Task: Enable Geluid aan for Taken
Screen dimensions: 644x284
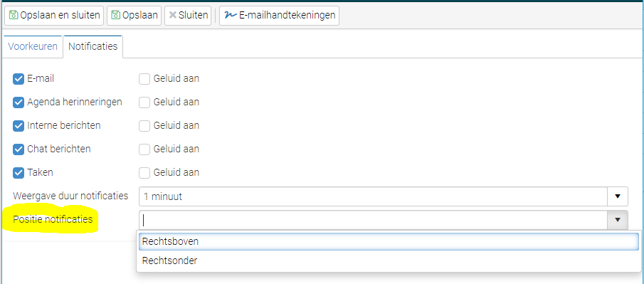Action: 144,173
